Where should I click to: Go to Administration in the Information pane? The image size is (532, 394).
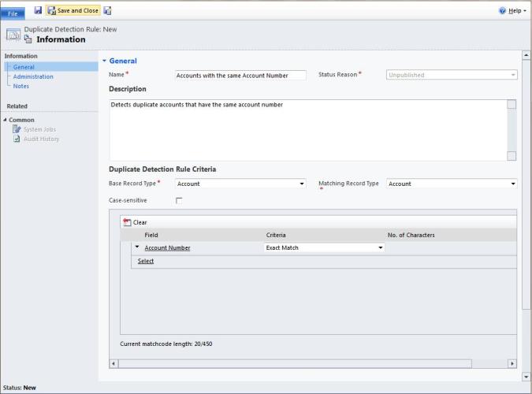coord(33,76)
